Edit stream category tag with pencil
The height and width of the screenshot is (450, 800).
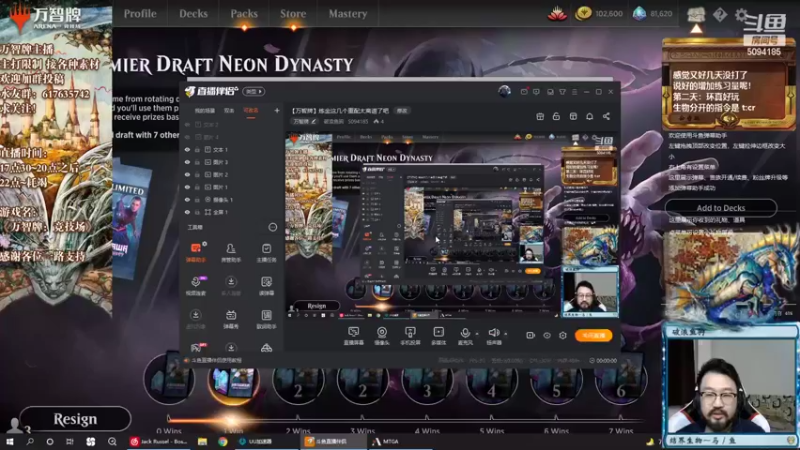[x=305, y=121]
